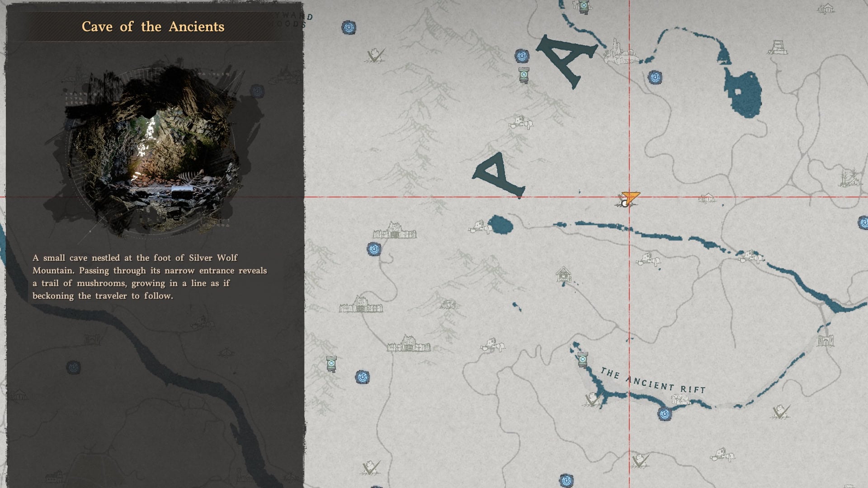Click the completed checkmark right of Ancient Rift
This screenshot has width=868, height=488.
[781, 412]
